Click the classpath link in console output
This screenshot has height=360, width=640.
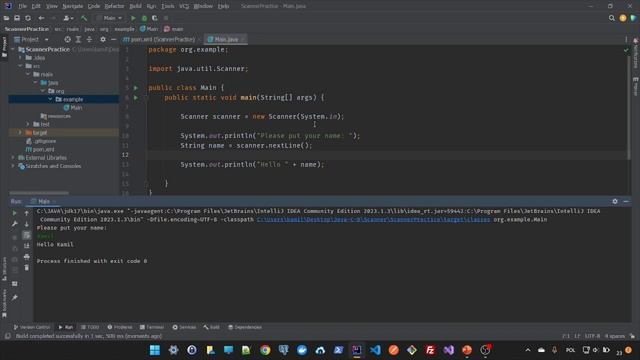point(373,220)
